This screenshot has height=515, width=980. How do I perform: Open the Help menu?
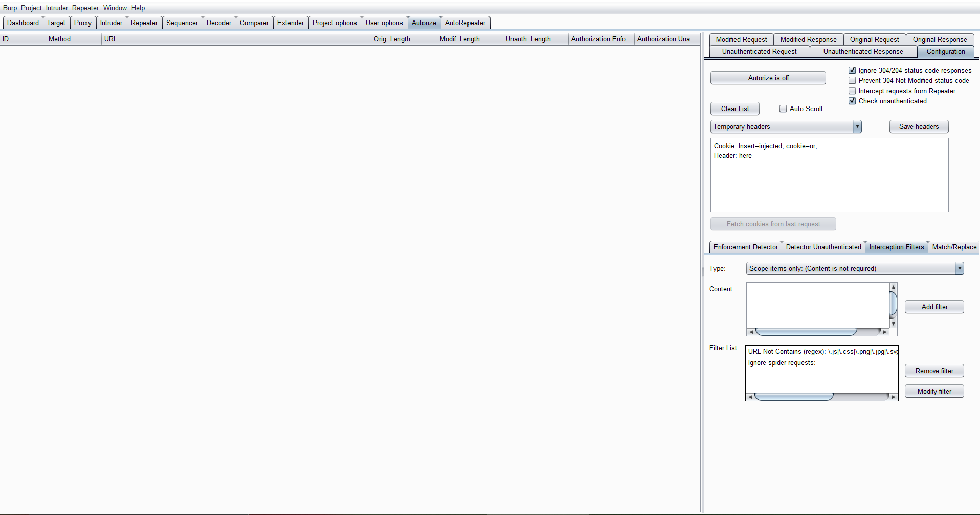[138, 8]
